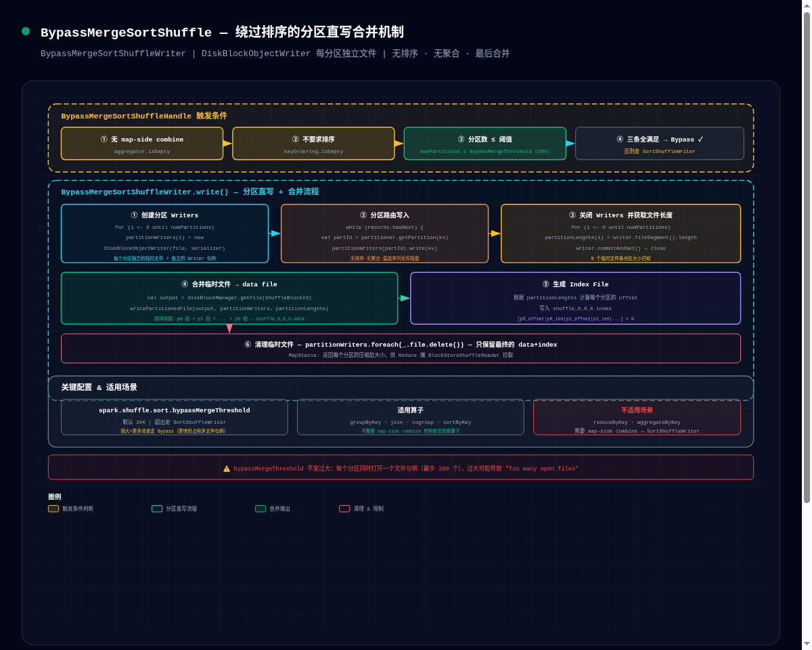Image resolution: width=812 pixels, height=650 pixels.
Task: Click the text 否则走 SortShuffleWriter
Action: coord(660,152)
